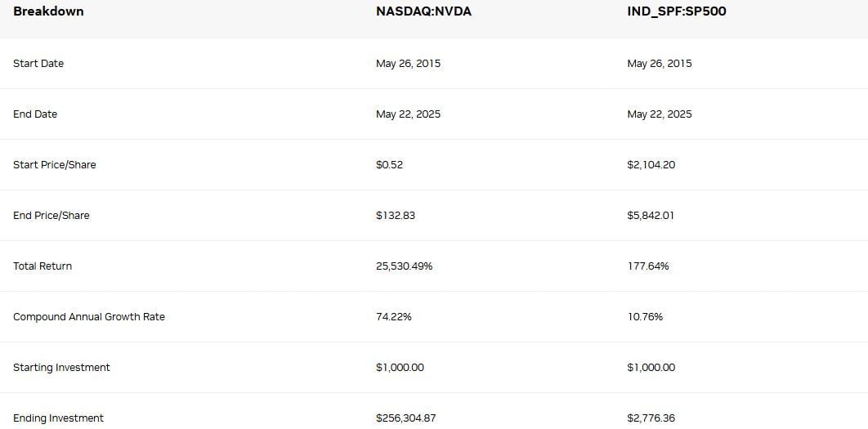Click the Breakdown column header

pyautogui.click(x=48, y=11)
